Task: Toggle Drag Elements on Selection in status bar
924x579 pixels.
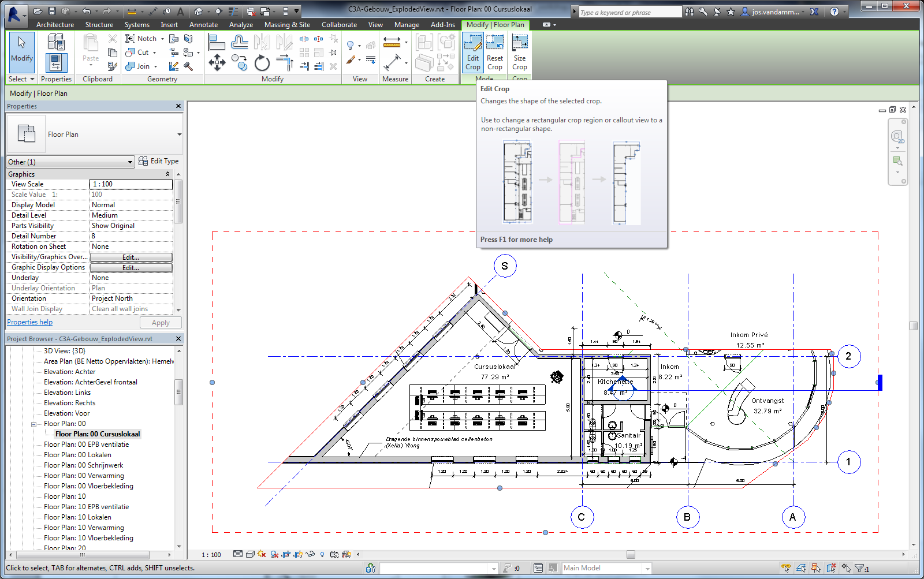Action: click(x=846, y=569)
